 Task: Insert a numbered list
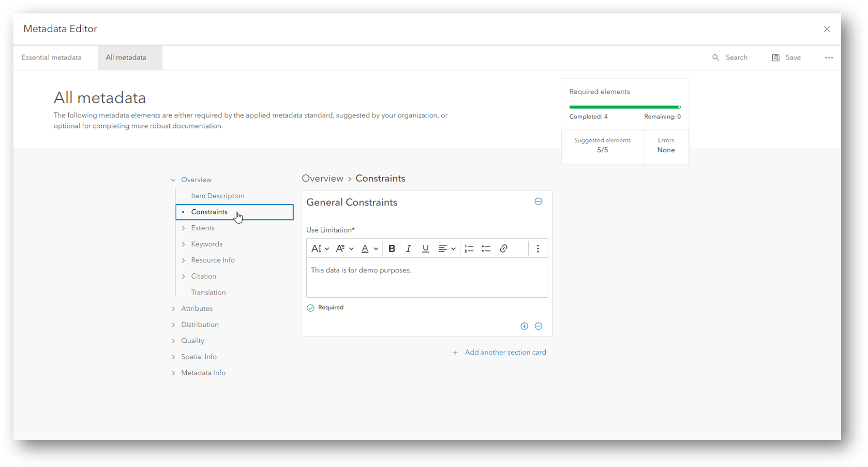(x=469, y=248)
